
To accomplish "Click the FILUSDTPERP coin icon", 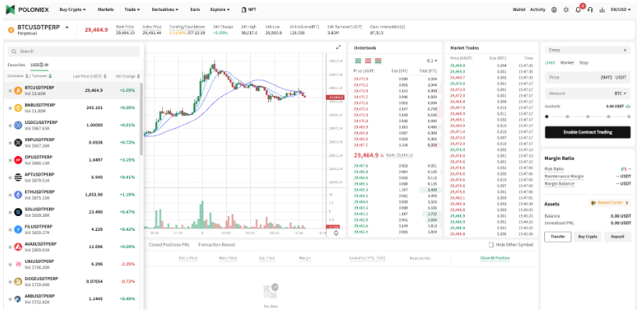I will point(18,229).
